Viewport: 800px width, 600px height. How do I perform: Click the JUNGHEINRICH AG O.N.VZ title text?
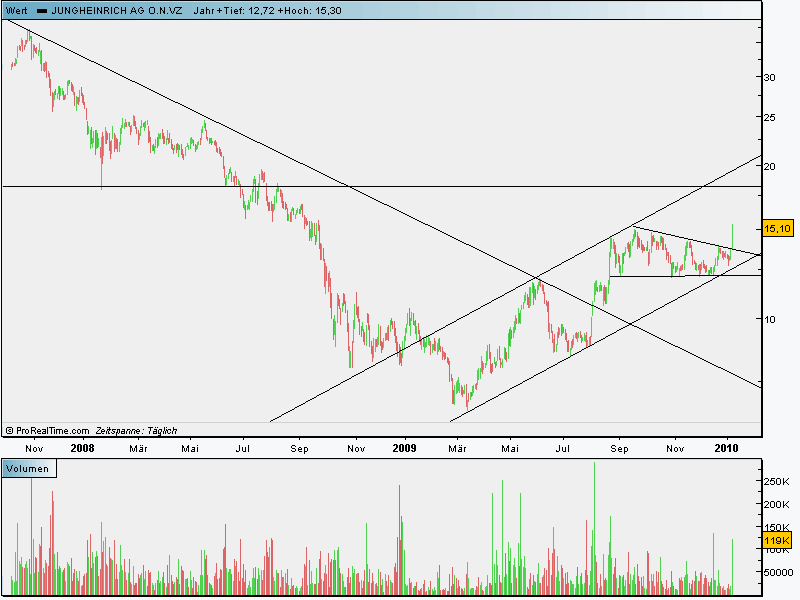coord(116,10)
